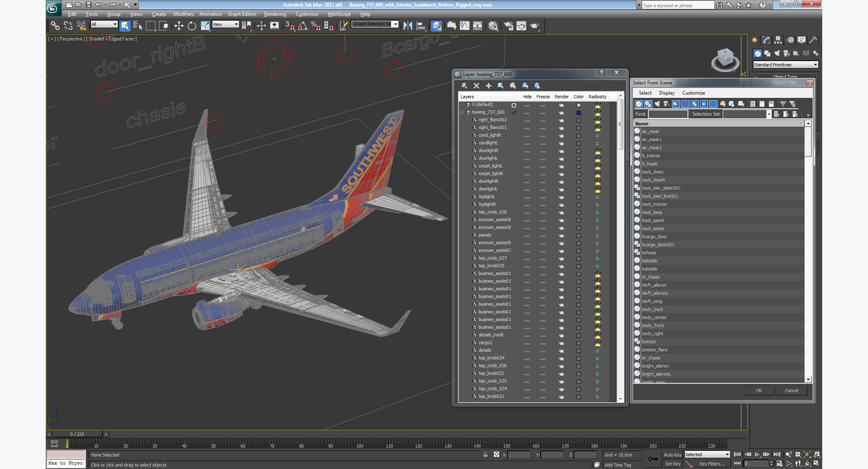Click the Render Production teapot icon
Viewport: 868px width, 469px height.
pos(534,26)
